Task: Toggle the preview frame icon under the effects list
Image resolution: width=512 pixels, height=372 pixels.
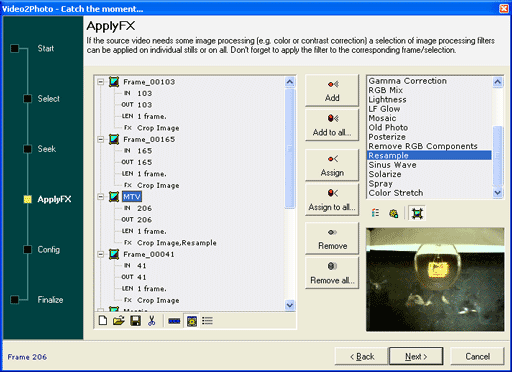Action: [x=417, y=213]
